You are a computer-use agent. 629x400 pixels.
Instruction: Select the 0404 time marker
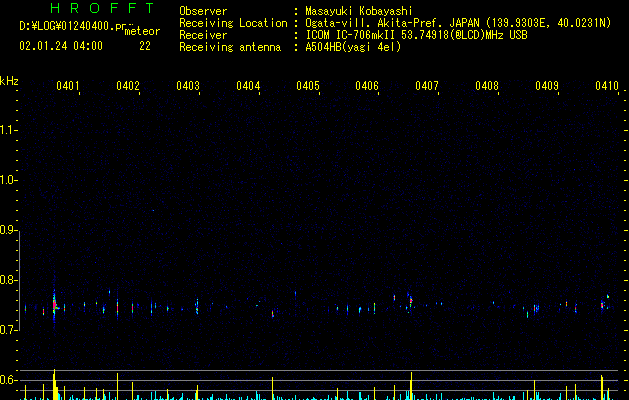point(248,86)
